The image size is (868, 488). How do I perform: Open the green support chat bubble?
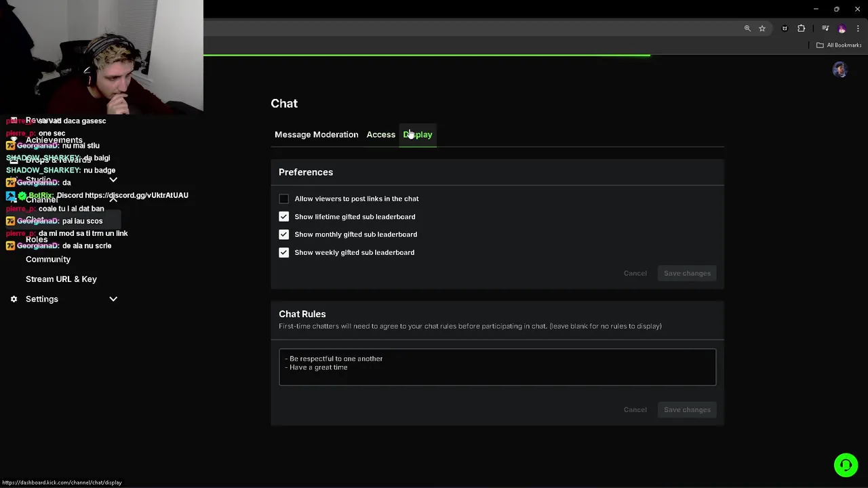(846, 465)
